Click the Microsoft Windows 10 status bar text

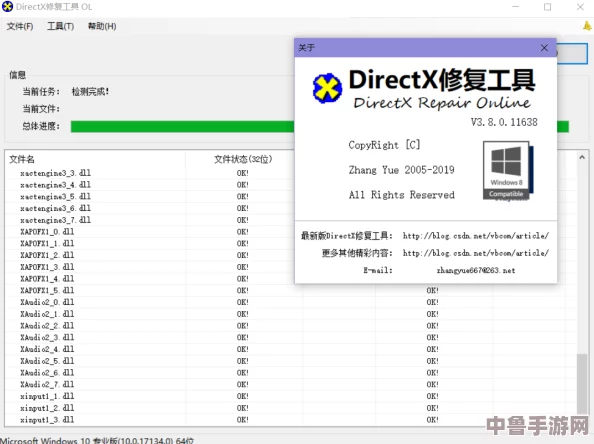click(x=97, y=441)
